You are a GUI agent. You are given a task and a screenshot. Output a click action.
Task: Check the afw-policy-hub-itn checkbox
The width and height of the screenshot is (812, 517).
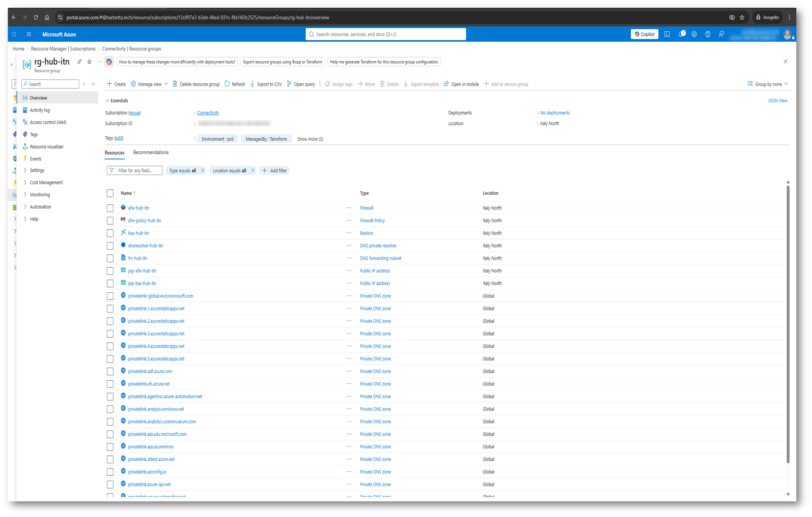[x=110, y=221]
